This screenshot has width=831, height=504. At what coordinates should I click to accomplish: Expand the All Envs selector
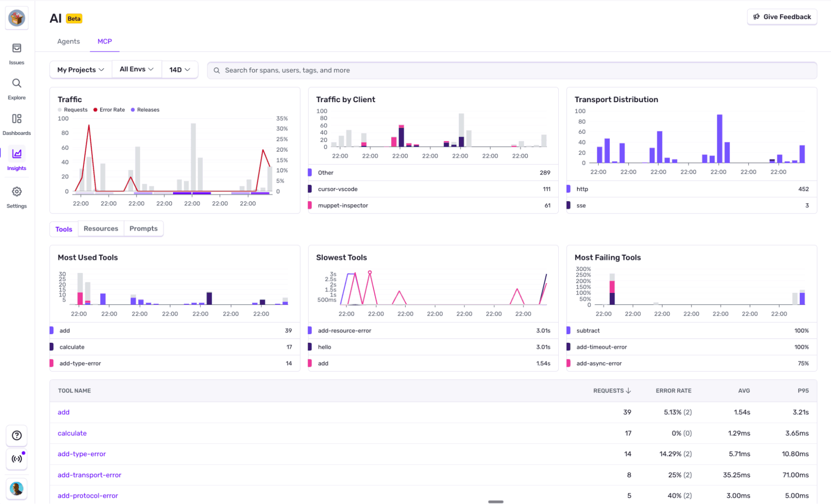pos(136,69)
